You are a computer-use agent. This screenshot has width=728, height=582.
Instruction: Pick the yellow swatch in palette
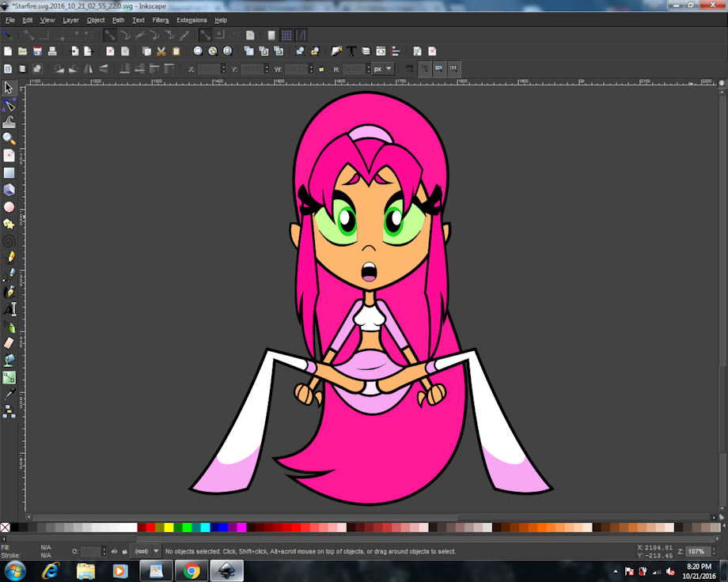point(169,527)
